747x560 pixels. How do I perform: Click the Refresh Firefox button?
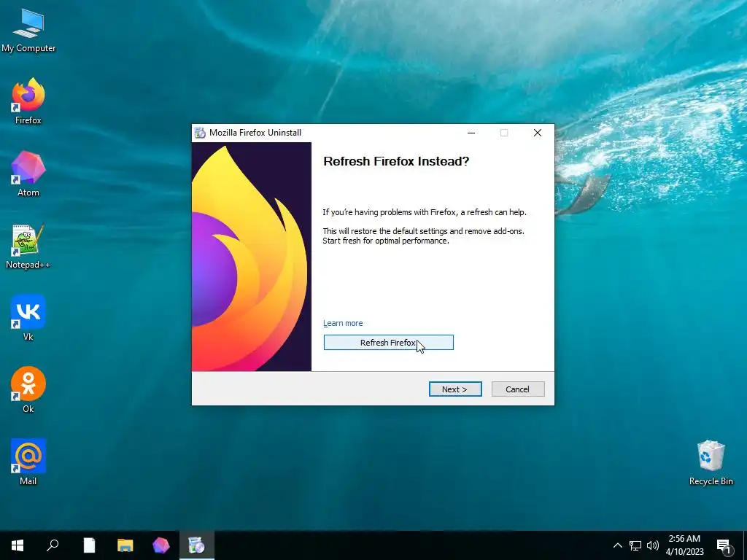pyautogui.click(x=388, y=343)
